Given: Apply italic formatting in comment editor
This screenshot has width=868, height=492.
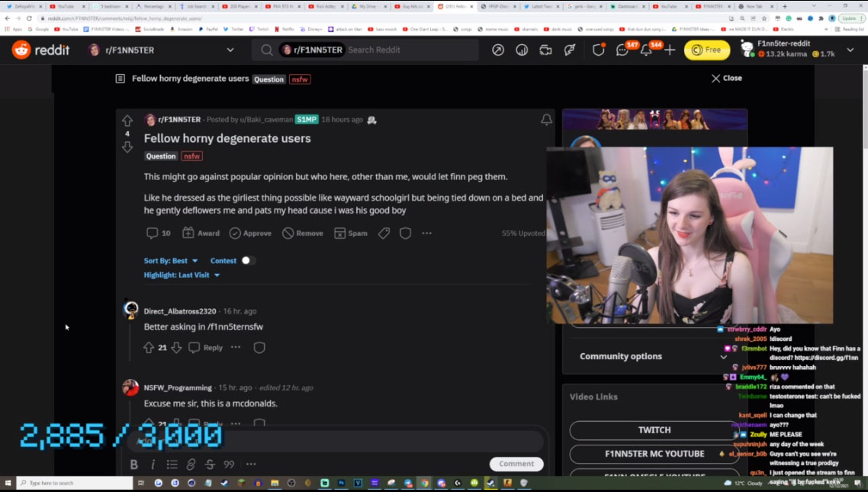Looking at the screenshot, I should pyautogui.click(x=153, y=465).
